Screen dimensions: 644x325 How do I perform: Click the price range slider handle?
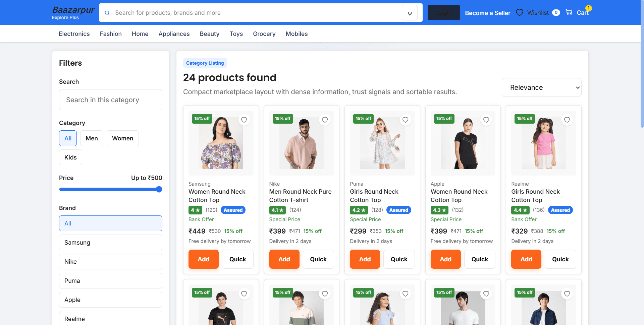coord(159,189)
